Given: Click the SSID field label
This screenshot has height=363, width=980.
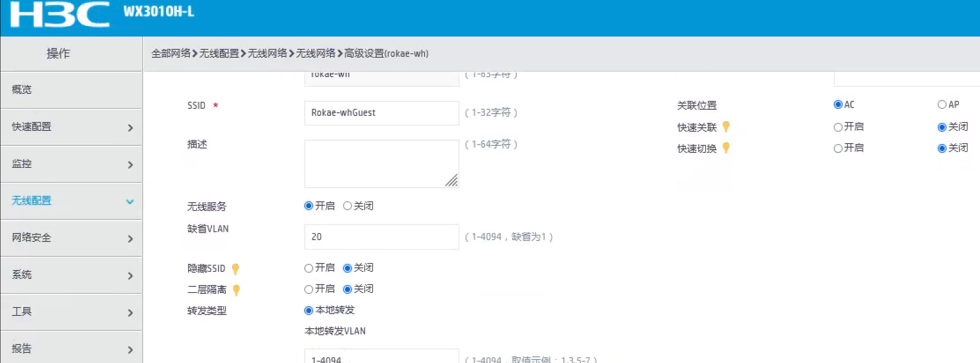Looking at the screenshot, I should click(x=196, y=106).
